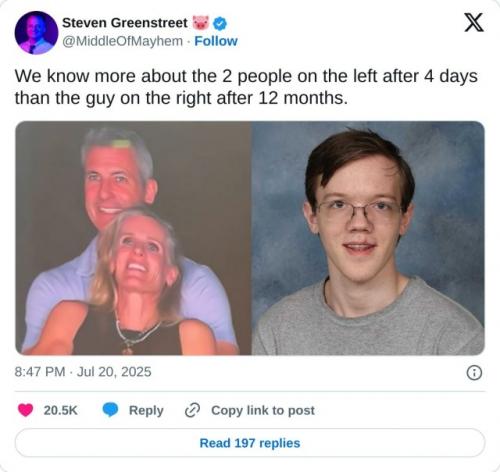This screenshot has width=500, height=472.
Task: Select Copy link to post
Action: coord(263,411)
